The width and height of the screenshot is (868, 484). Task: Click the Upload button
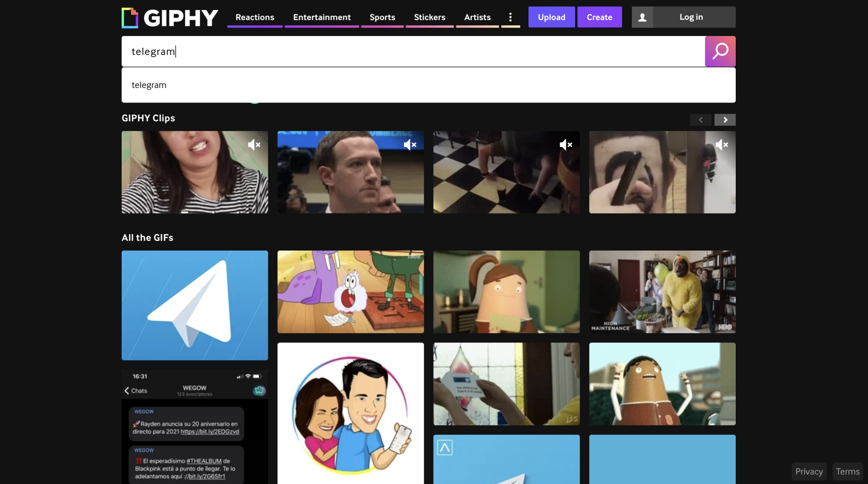551,17
